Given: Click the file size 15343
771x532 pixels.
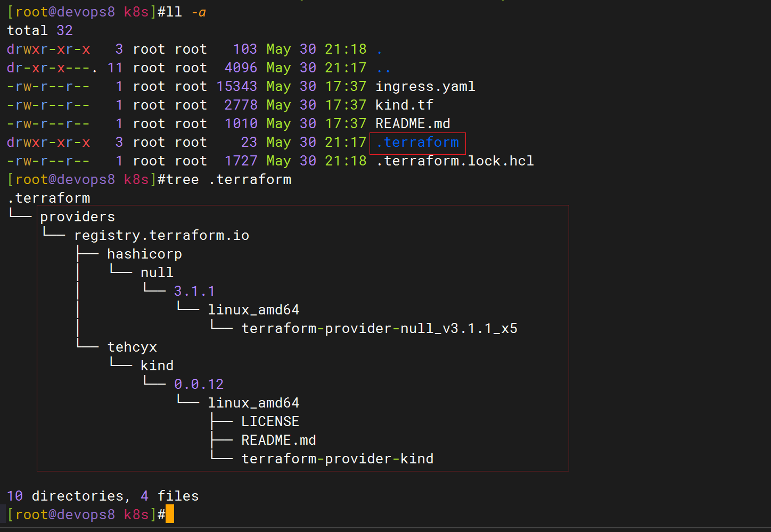Looking at the screenshot, I should [x=237, y=86].
